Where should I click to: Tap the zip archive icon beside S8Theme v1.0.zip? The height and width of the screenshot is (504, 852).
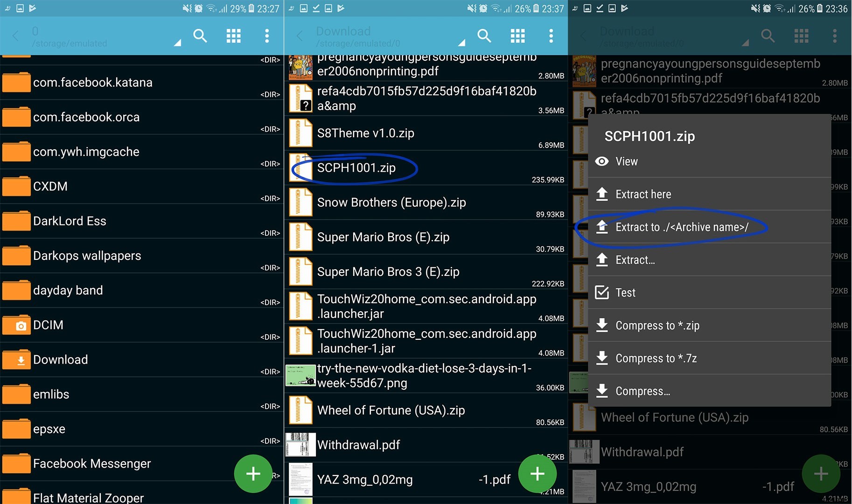300,133
